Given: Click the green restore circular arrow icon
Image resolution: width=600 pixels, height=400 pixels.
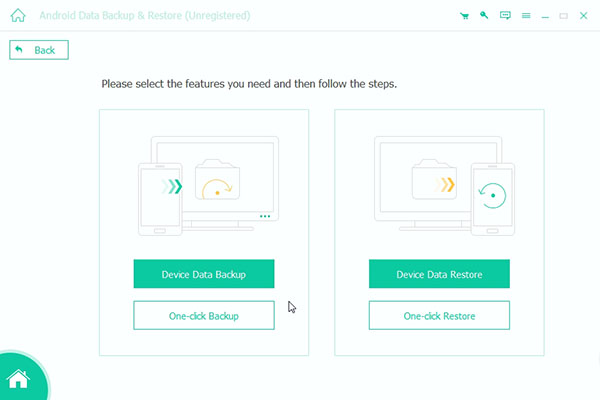Looking at the screenshot, I should click(492, 195).
